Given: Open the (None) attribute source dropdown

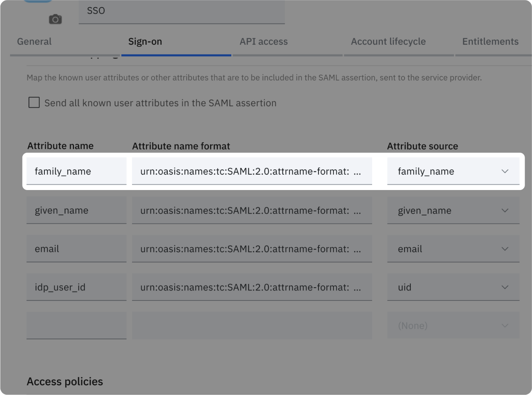Looking at the screenshot, I should (x=453, y=325).
